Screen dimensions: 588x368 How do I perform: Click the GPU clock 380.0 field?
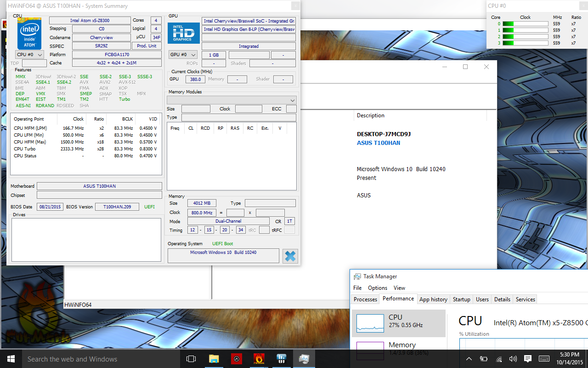click(195, 79)
